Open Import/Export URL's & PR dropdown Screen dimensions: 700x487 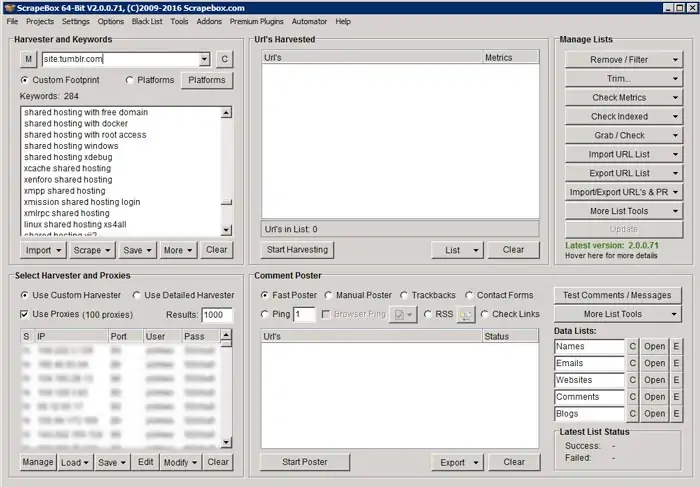coord(624,192)
